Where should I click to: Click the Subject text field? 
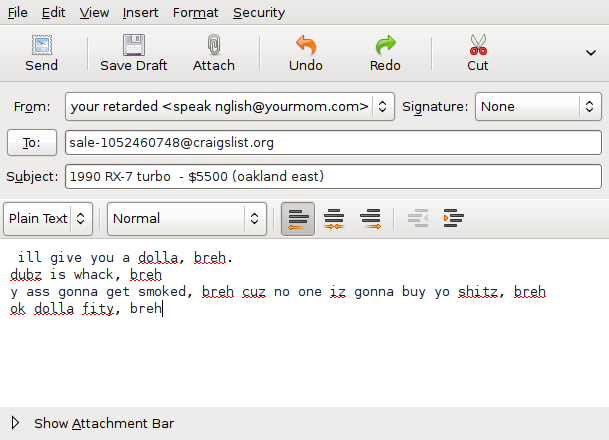click(x=332, y=177)
